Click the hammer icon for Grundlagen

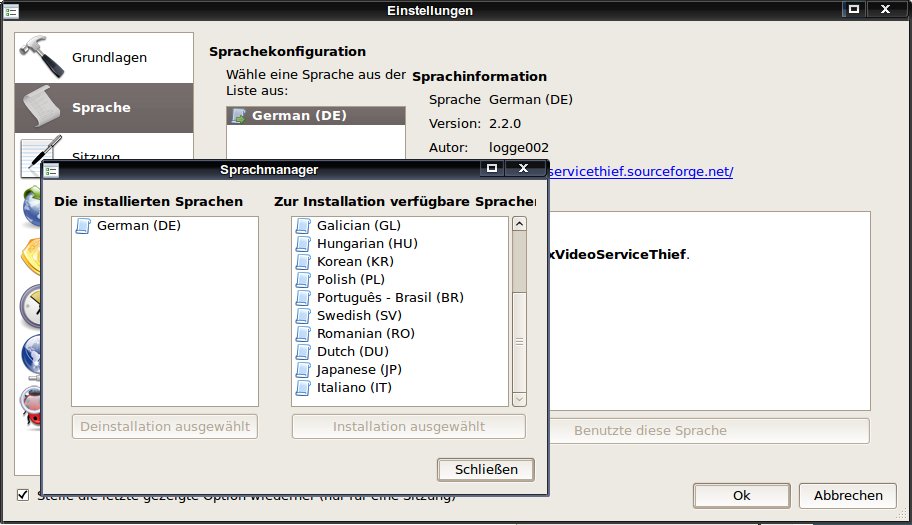point(42,56)
